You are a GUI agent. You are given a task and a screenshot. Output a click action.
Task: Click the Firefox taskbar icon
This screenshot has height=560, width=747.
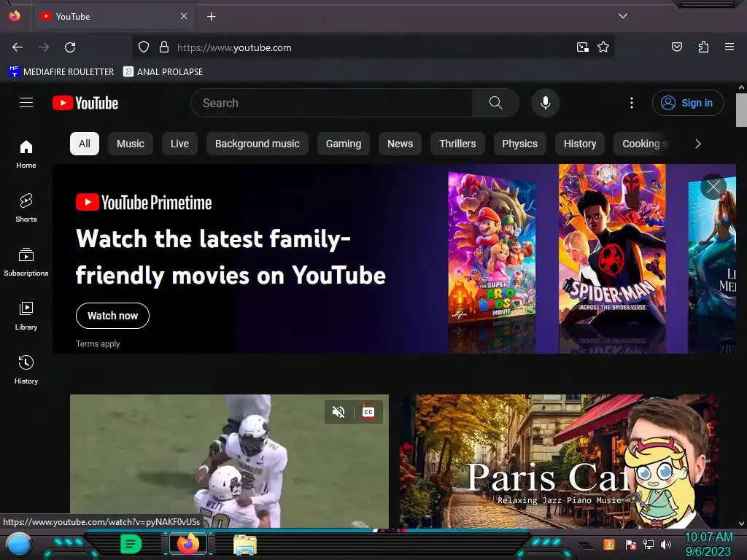click(188, 544)
